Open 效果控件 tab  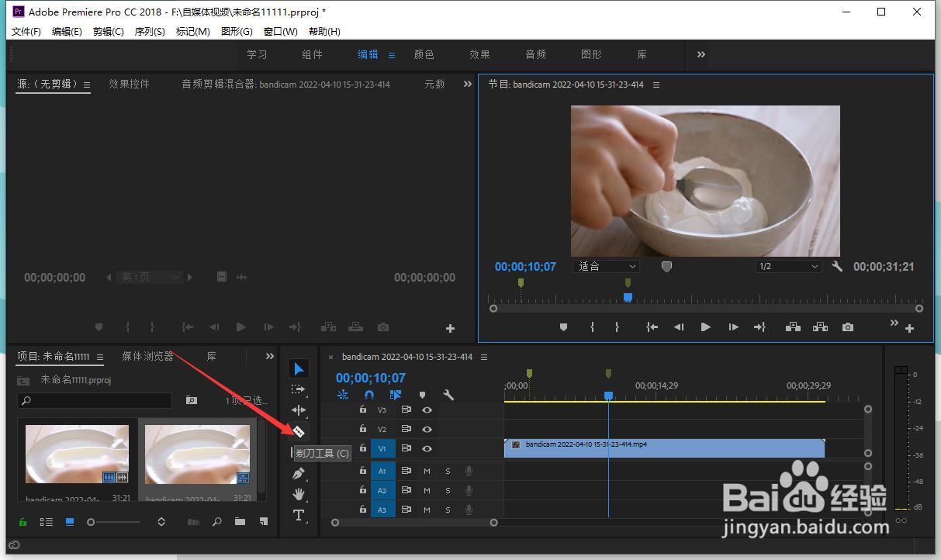click(x=129, y=84)
